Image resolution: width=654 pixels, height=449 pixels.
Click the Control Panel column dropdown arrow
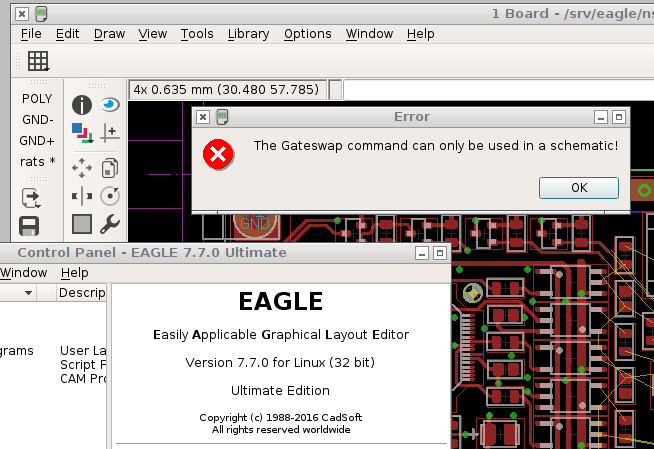28,293
